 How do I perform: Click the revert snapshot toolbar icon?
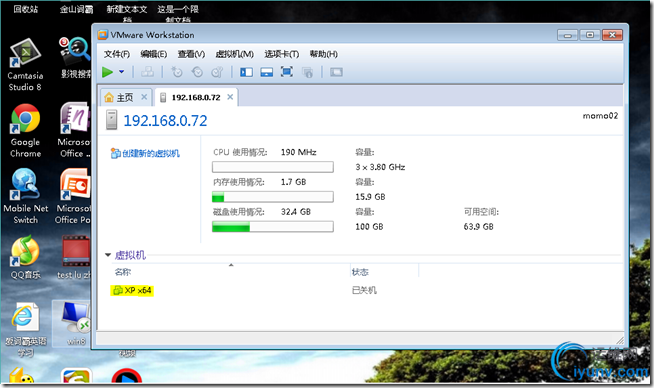[x=197, y=72]
